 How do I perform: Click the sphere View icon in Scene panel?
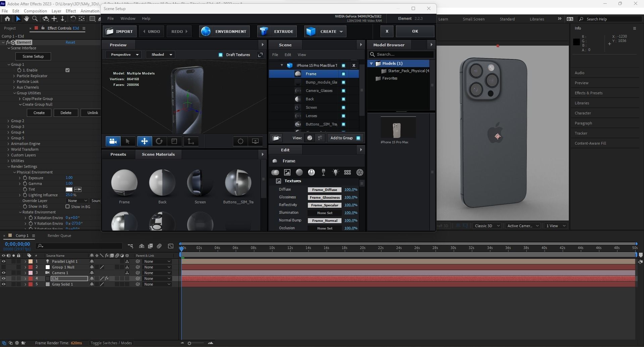(310, 138)
